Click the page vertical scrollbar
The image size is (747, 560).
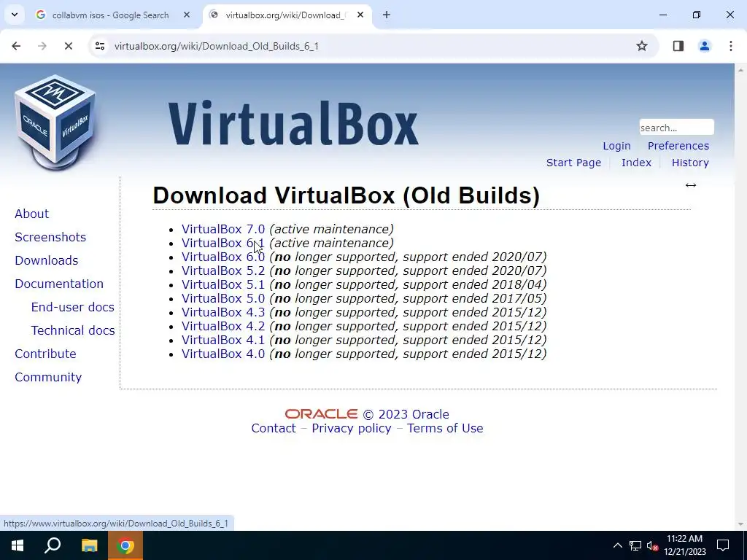point(740,297)
